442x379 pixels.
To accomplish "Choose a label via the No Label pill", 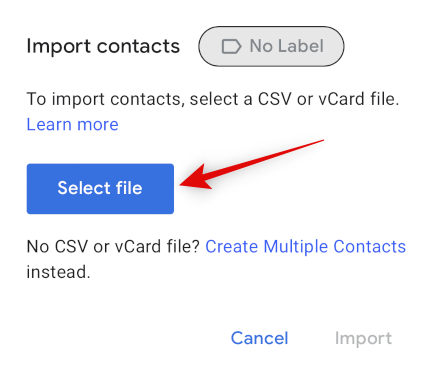I will [x=271, y=46].
